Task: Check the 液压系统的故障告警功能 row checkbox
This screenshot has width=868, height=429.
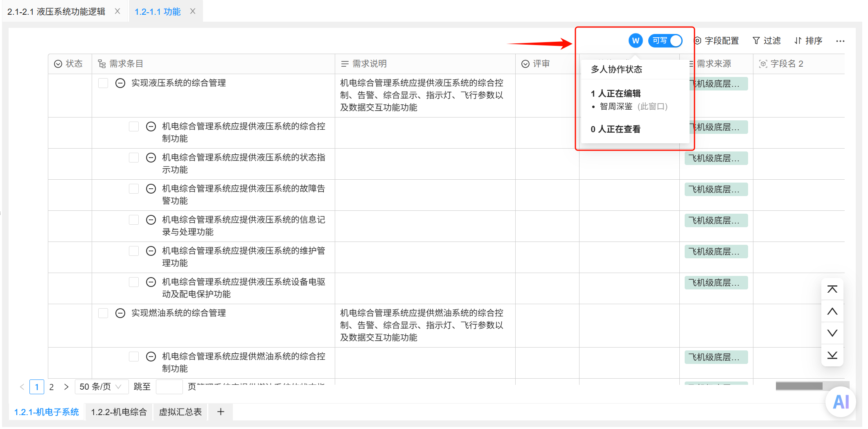Action: 134,189
